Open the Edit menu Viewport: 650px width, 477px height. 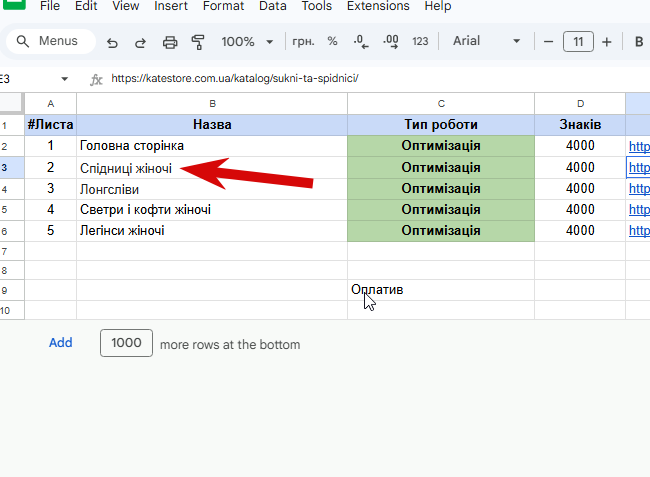point(86,6)
